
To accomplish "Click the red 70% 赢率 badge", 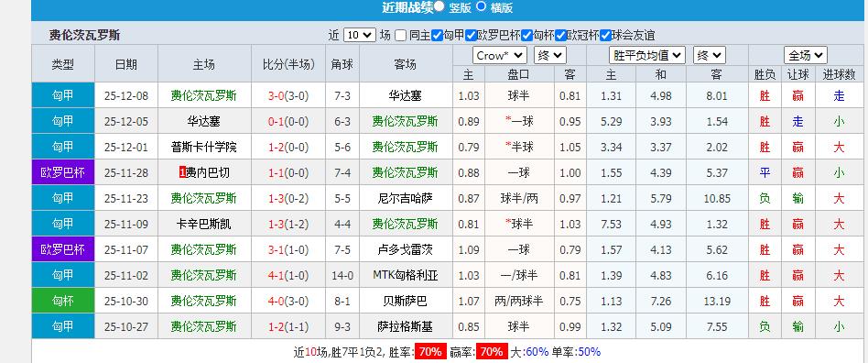I will coord(492,351).
